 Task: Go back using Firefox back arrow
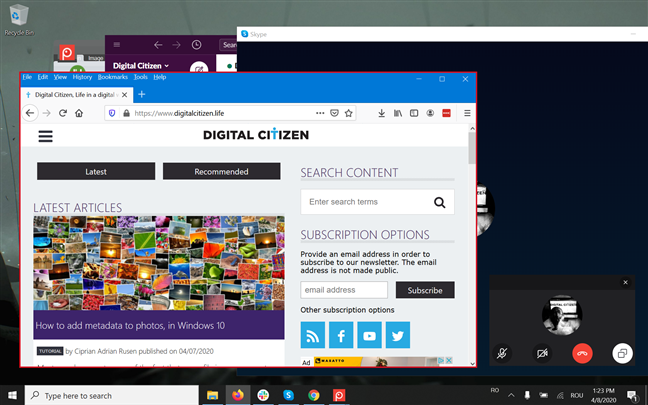[30, 113]
